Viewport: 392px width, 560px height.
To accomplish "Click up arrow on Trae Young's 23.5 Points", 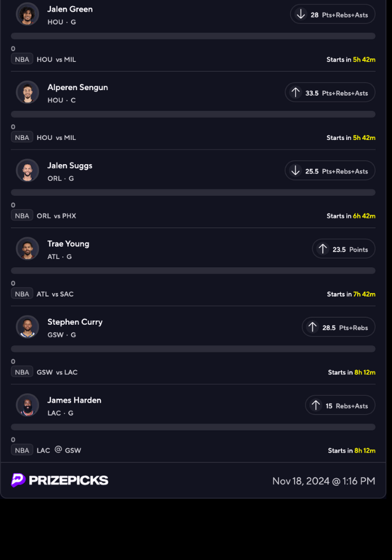I will pos(323,249).
